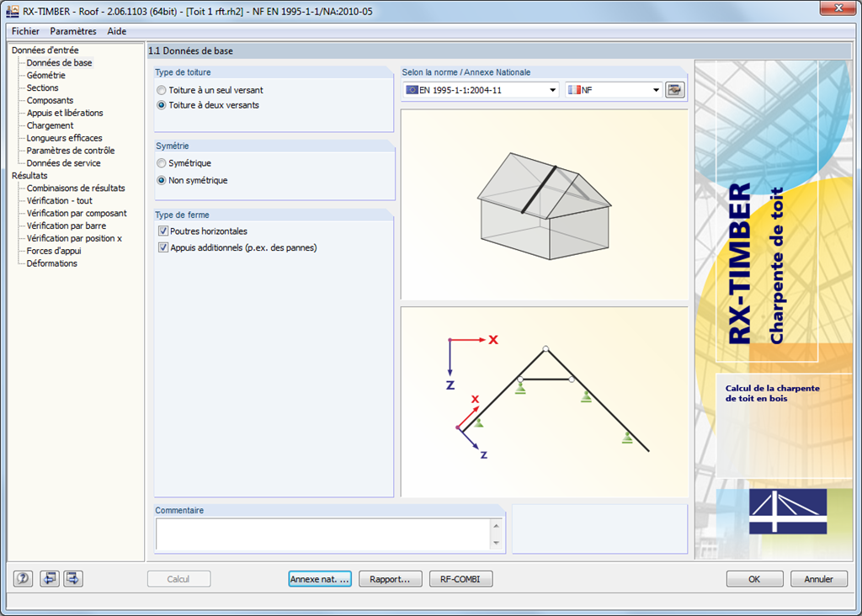862x616 pixels.
Task: Open Paramètres de contrôle tree item
Action: [71, 151]
